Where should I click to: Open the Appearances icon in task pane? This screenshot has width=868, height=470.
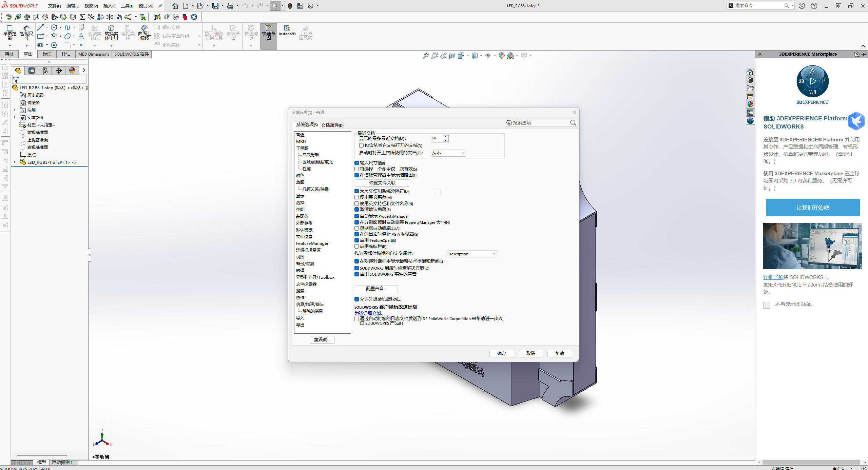(750, 104)
